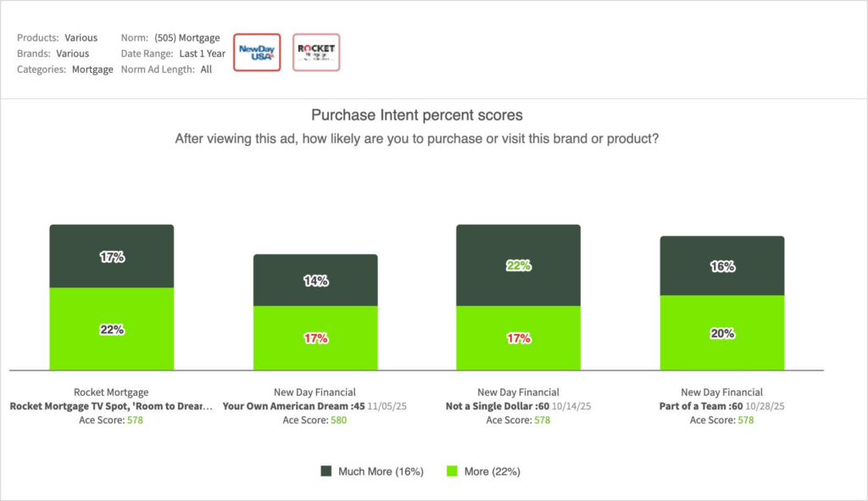Click the NewDay USA brand logo
The height and width of the screenshot is (501, 868).
[257, 52]
